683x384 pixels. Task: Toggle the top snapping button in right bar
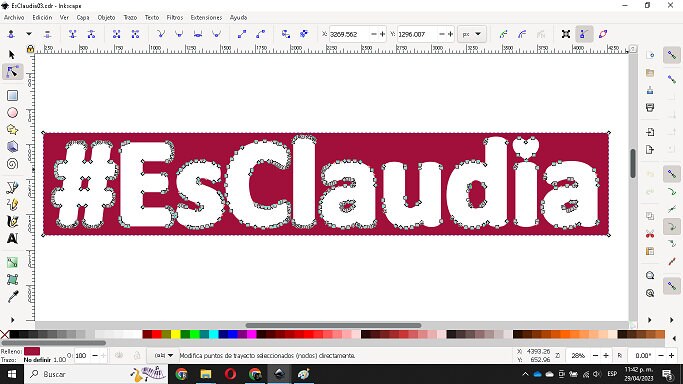tap(672, 55)
